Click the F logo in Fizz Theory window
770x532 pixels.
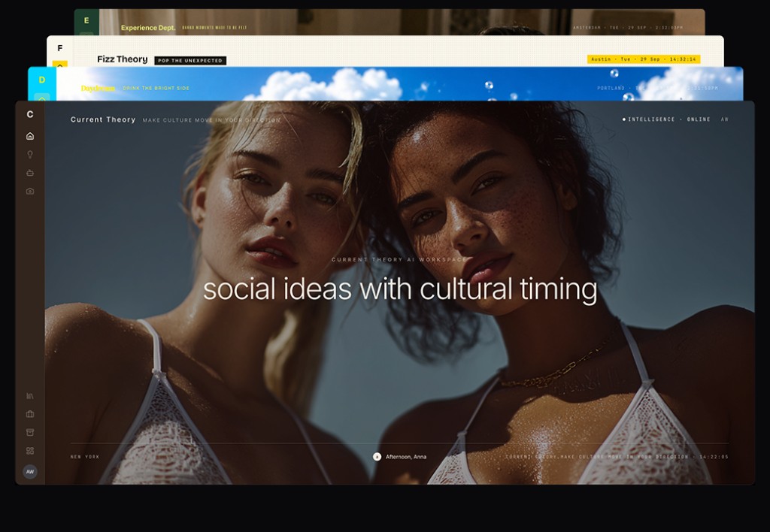tap(60, 48)
